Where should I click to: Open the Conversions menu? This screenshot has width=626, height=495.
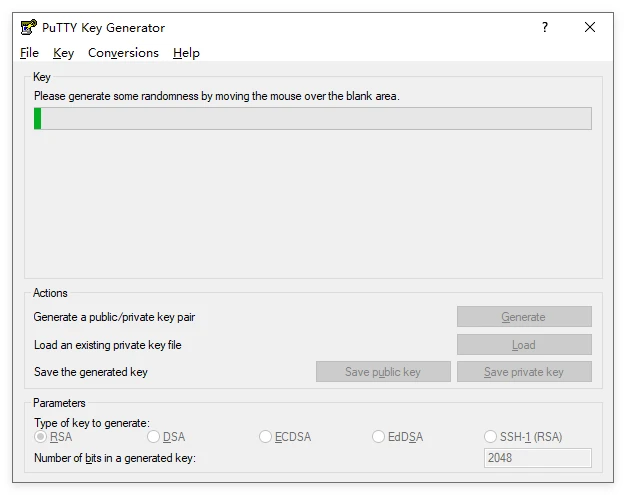[123, 53]
